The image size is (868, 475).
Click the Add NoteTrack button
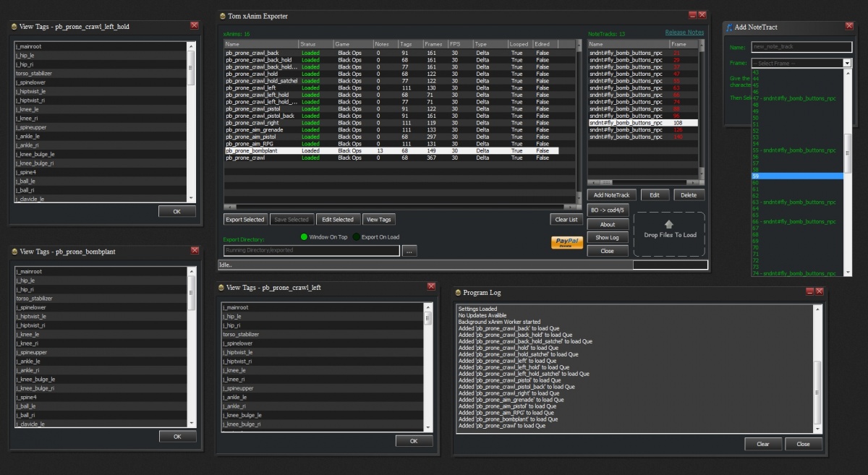point(611,194)
